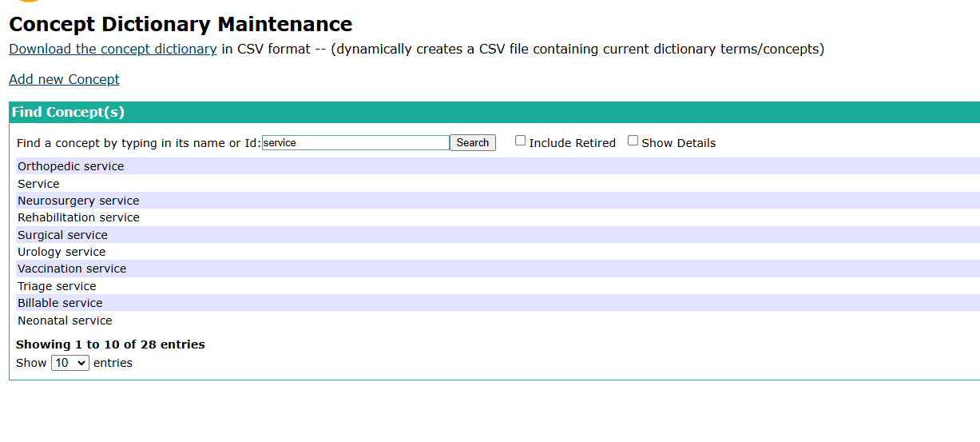Click the Find Concept(s) panel header
Viewport: 980px width, 442px height.
coord(68,112)
